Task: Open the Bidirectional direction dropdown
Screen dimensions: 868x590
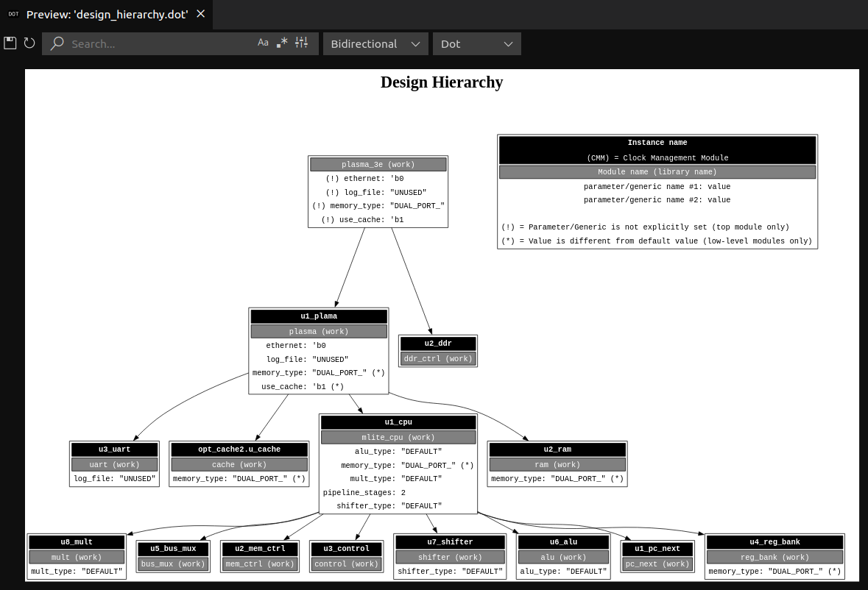Action: (x=375, y=43)
